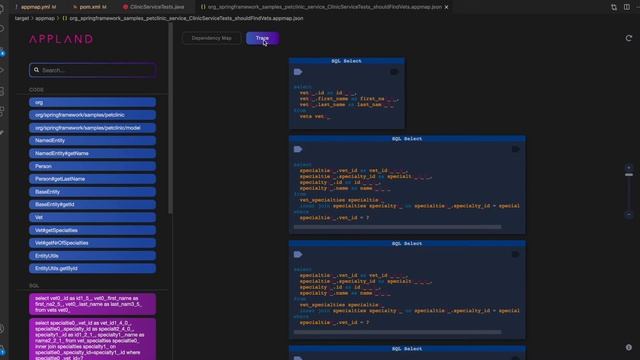Screen dimensions: 640x360
Task: Click third SQL Select node header
Action: 407,244
